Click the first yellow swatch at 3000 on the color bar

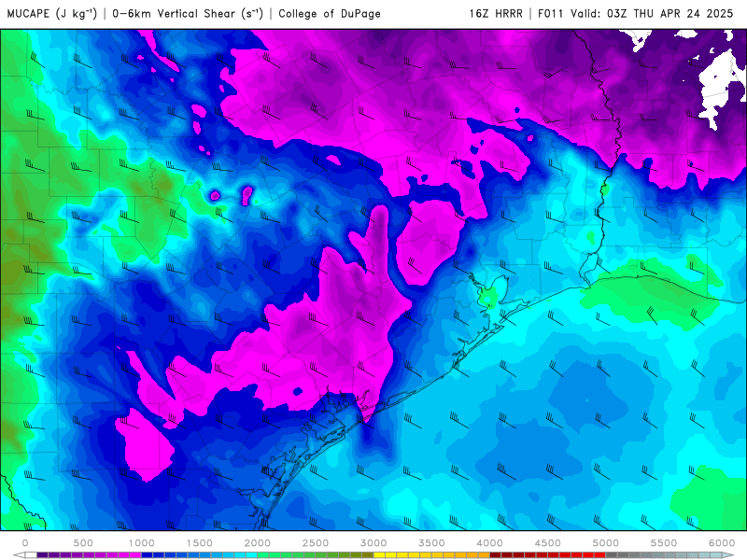point(379,554)
